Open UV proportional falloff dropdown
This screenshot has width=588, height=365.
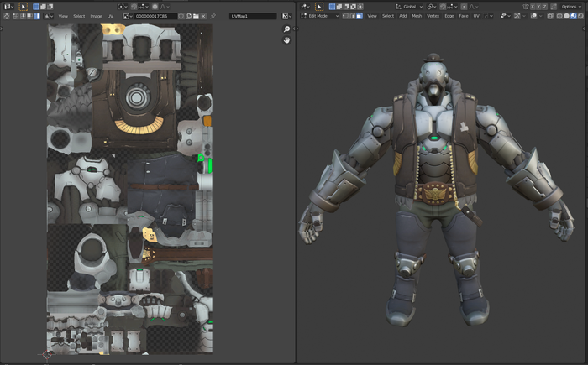click(165, 7)
